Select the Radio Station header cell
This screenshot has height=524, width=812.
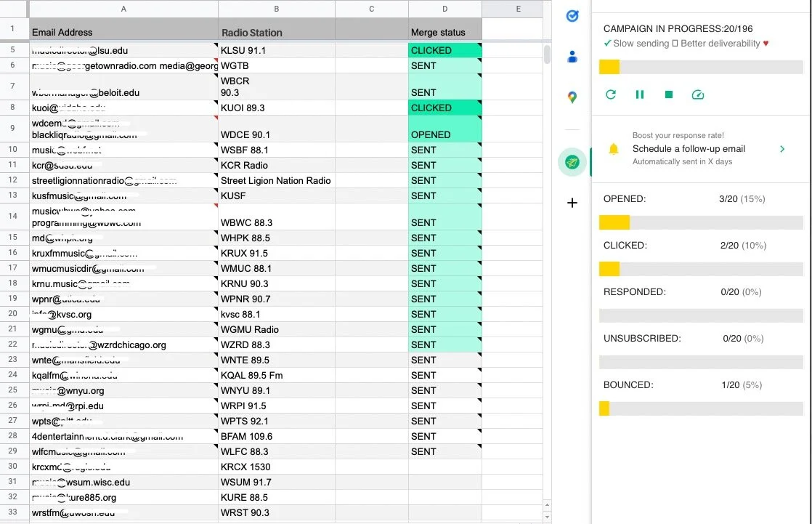click(277, 29)
